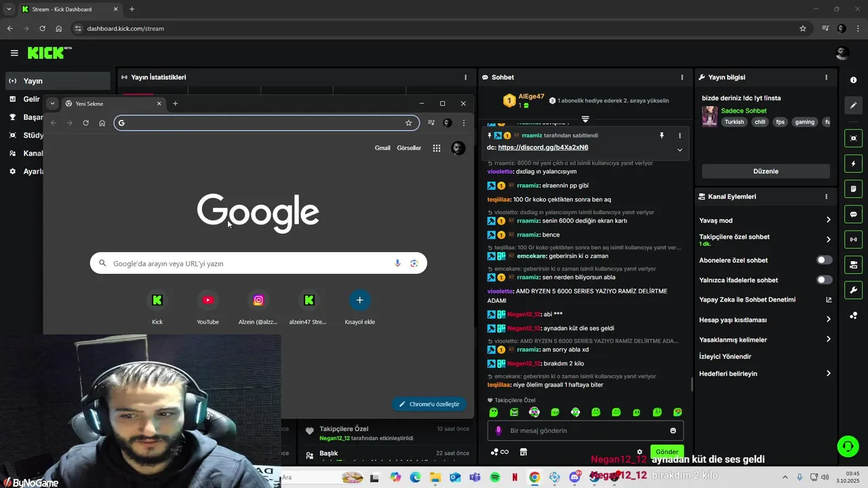Open Gmail link on Google page
The image size is (868, 488).
[382, 148]
